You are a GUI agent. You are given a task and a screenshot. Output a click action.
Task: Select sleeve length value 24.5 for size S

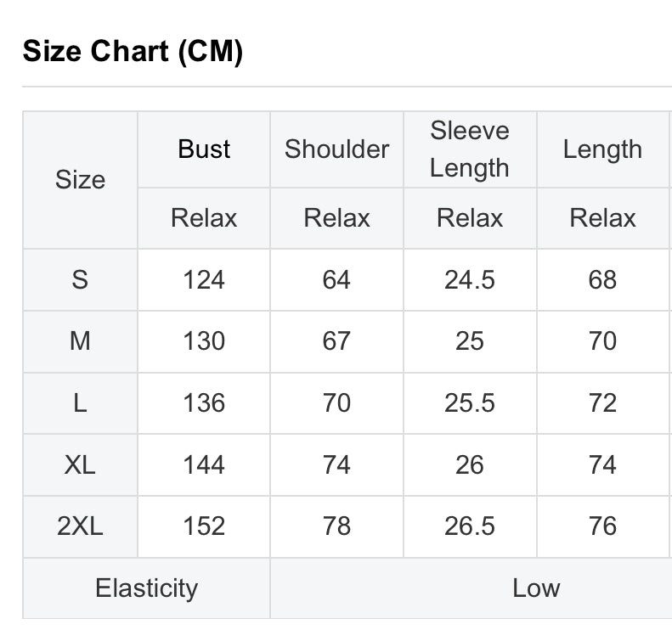(x=469, y=279)
